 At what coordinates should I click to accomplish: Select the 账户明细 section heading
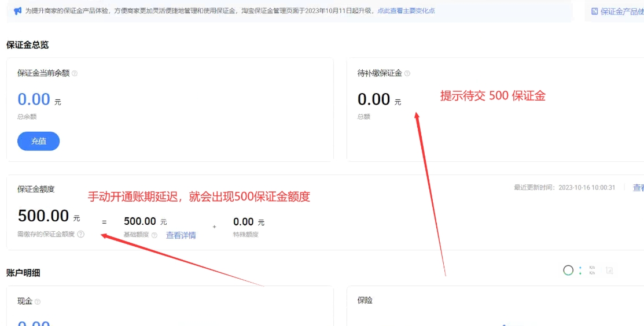tap(23, 273)
